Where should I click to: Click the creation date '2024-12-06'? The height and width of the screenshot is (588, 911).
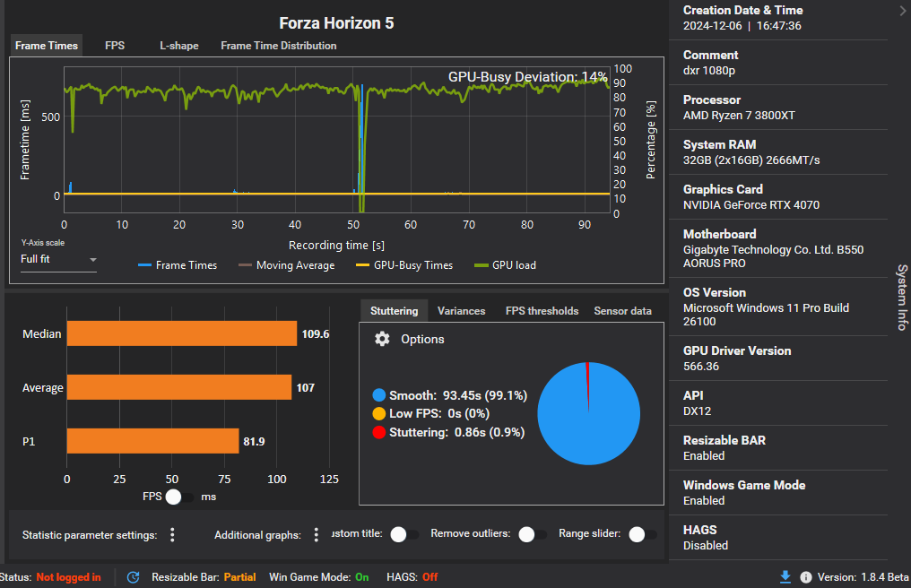pyautogui.click(x=712, y=26)
